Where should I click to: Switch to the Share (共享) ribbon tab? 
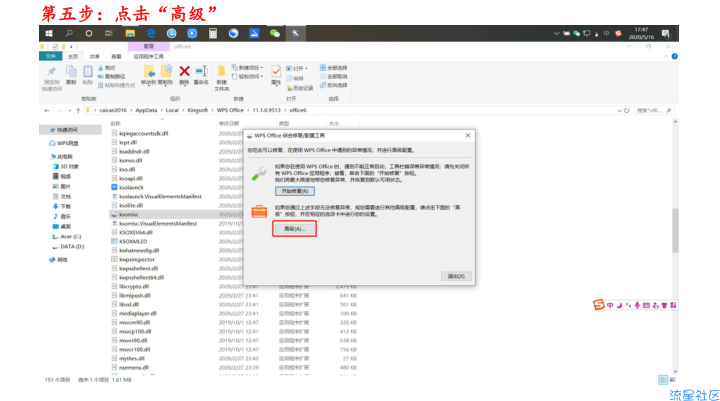click(94, 56)
